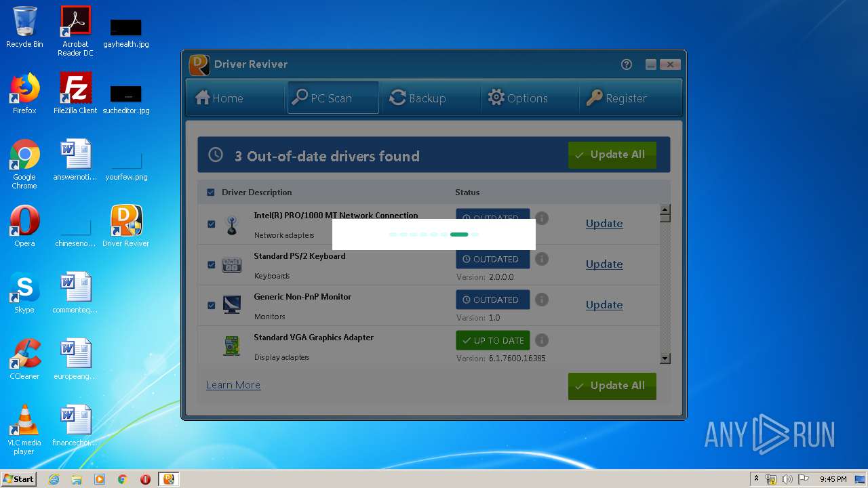The height and width of the screenshot is (488, 868).
Task: Click the monitor device icon
Action: point(232,305)
